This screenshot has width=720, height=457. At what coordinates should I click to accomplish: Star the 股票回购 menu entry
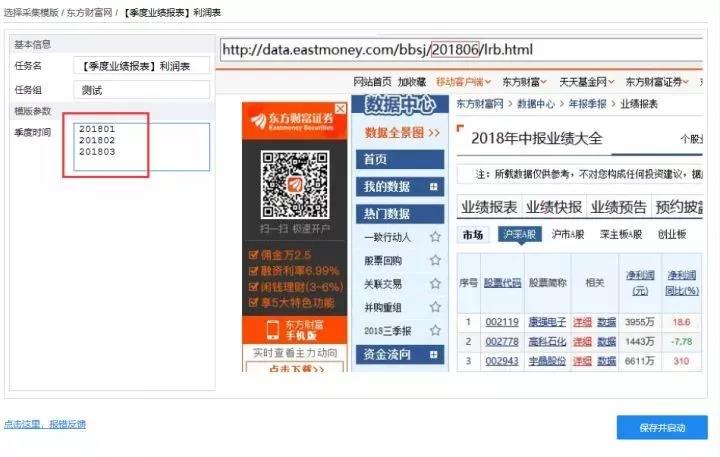click(435, 260)
